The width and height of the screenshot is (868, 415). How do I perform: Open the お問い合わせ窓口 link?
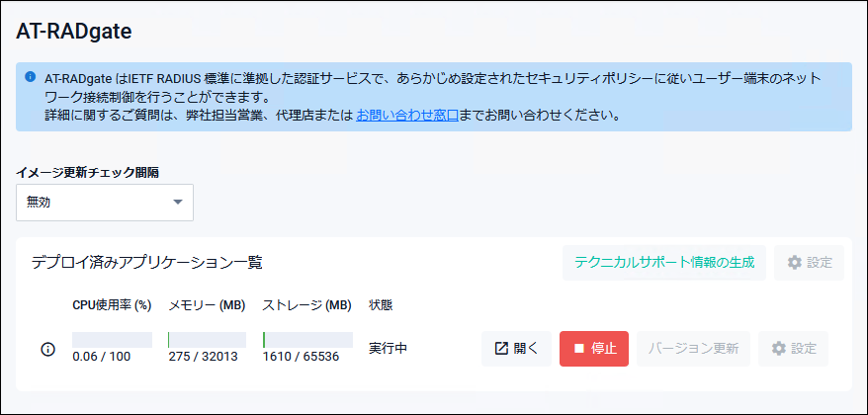[407, 117]
